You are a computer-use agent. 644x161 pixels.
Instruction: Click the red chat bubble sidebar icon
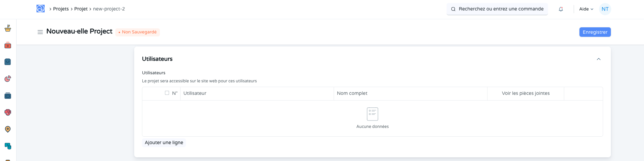[8, 112]
